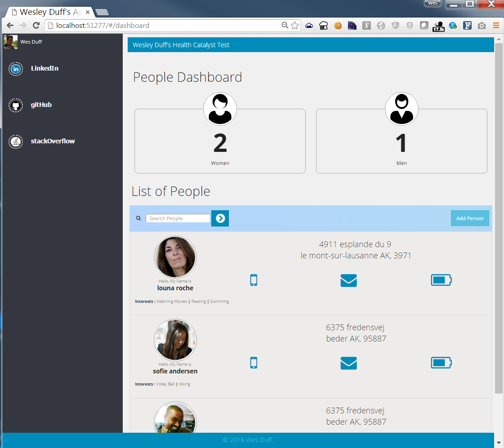Click the LinkedIn circular icon
Image resolution: width=504 pixels, height=448 pixels.
(16, 69)
